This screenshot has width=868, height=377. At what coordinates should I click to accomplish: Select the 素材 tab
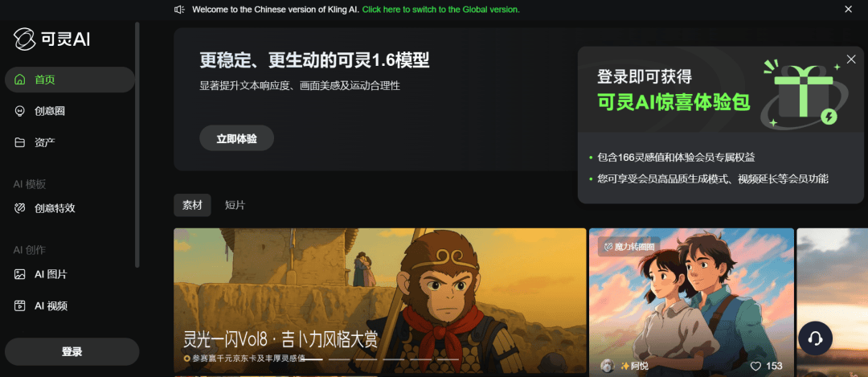(192, 206)
